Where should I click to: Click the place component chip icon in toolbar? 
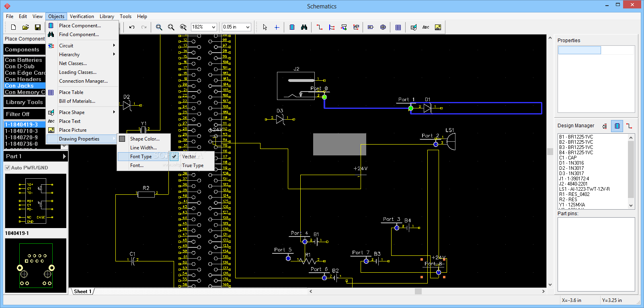(x=292, y=27)
